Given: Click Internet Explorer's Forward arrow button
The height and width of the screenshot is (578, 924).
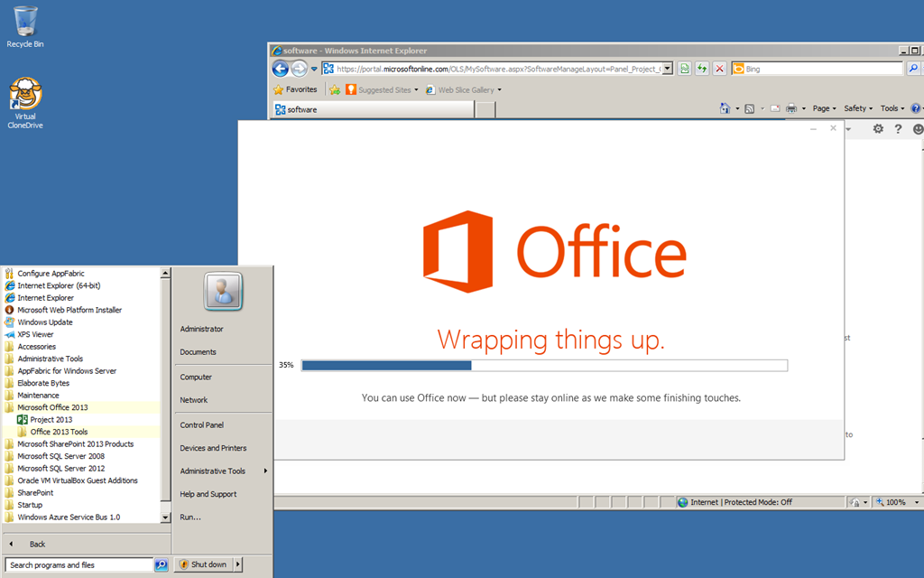Looking at the screenshot, I should click(300, 69).
